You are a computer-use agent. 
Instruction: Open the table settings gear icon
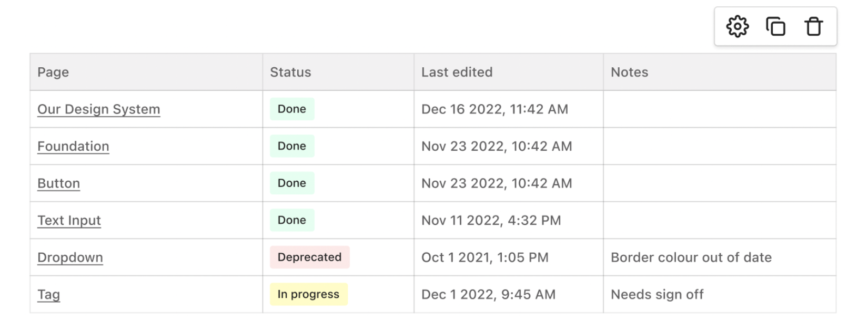coord(738,26)
